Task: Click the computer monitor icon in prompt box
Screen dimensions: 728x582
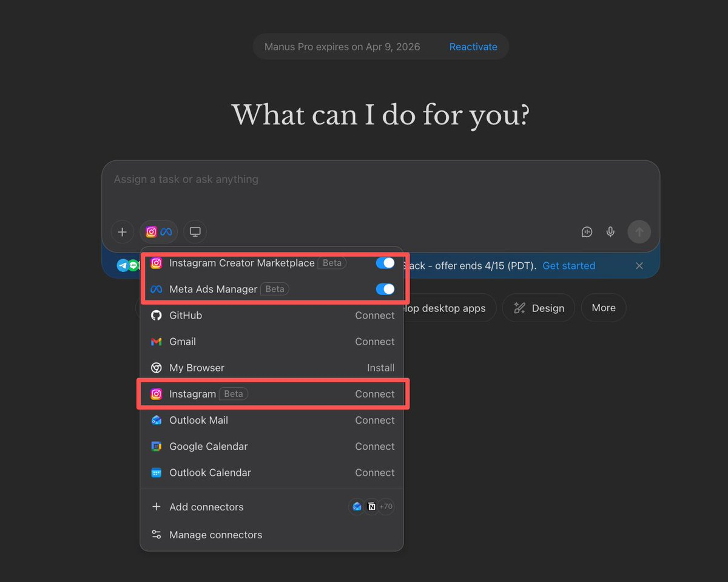Action: pos(195,232)
